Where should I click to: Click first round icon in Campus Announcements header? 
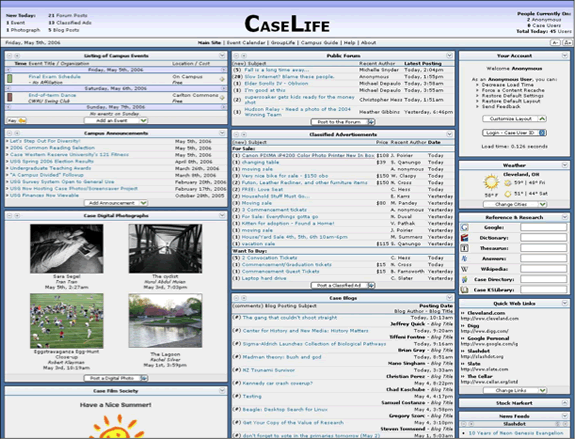pyautogui.click(x=10, y=133)
